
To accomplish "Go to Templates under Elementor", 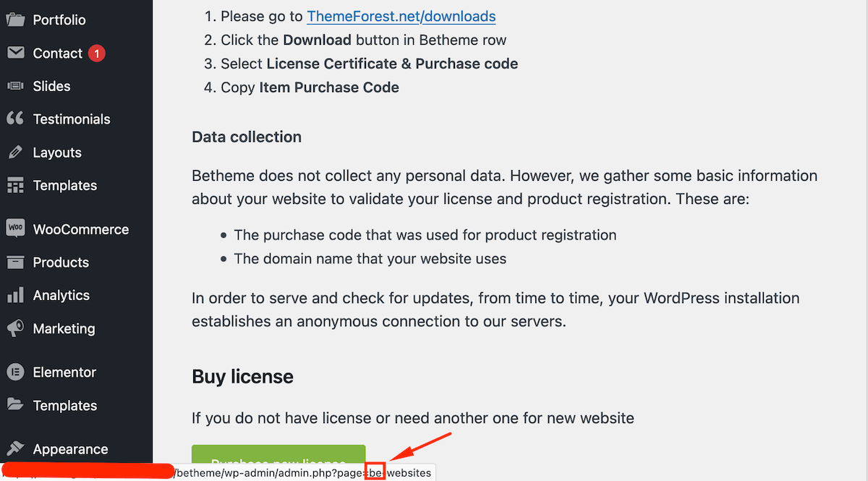I will pyautogui.click(x=64, y=406).
